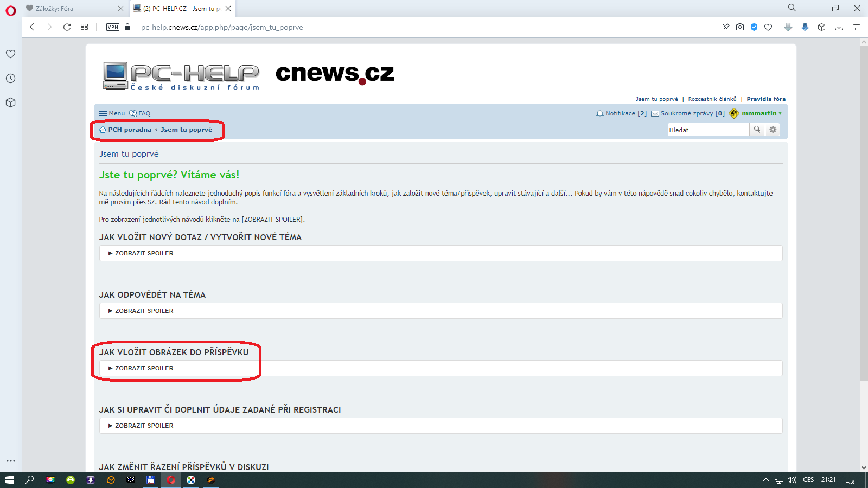This screenshot has width=868, height=488.
Task: Open advanced search gear icon
Action: click(773, 130)
